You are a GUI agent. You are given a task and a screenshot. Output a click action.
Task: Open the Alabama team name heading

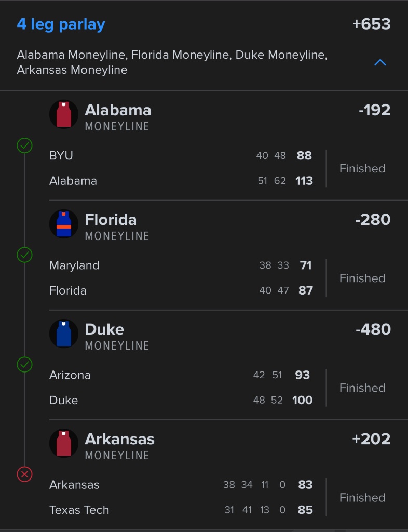click(x=118, y=110)
